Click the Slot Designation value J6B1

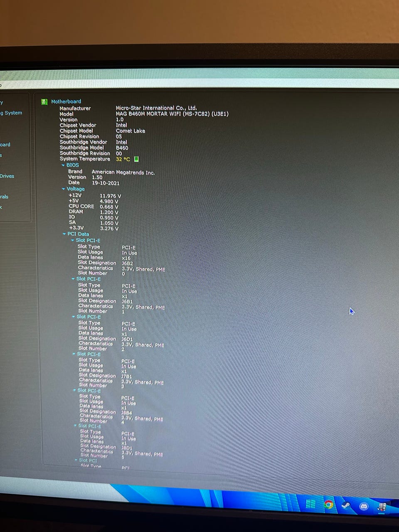click(x=127, y=302)
